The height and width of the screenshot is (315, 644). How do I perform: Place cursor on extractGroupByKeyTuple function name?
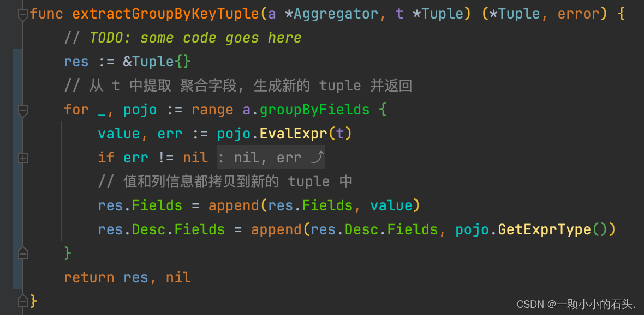coord(166,14)
